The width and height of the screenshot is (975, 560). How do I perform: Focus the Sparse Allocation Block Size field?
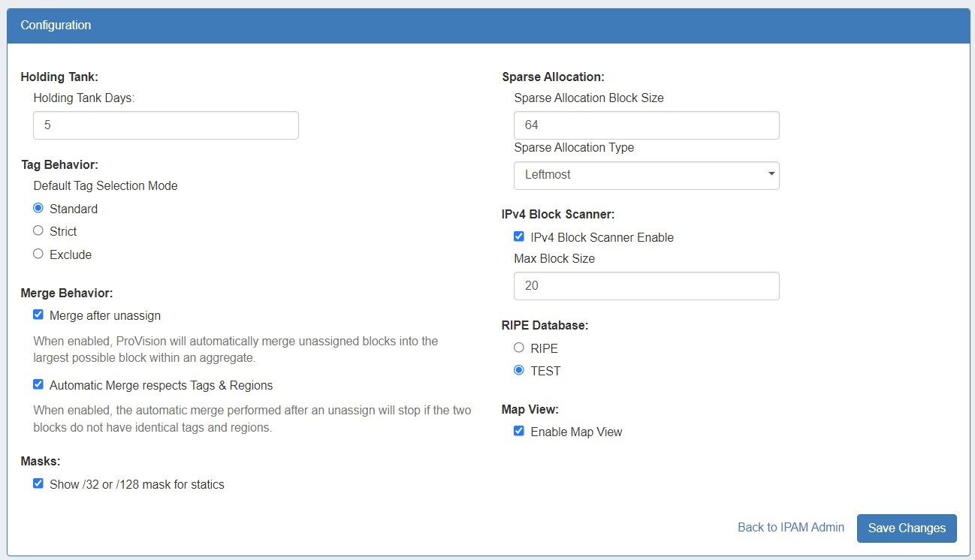tap(646, 125)
